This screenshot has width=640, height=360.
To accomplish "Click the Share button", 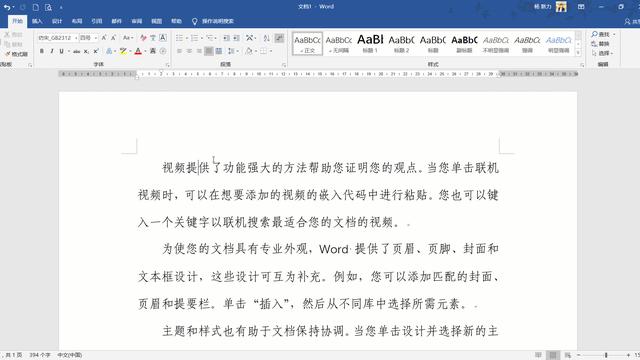I will point(632,22).
